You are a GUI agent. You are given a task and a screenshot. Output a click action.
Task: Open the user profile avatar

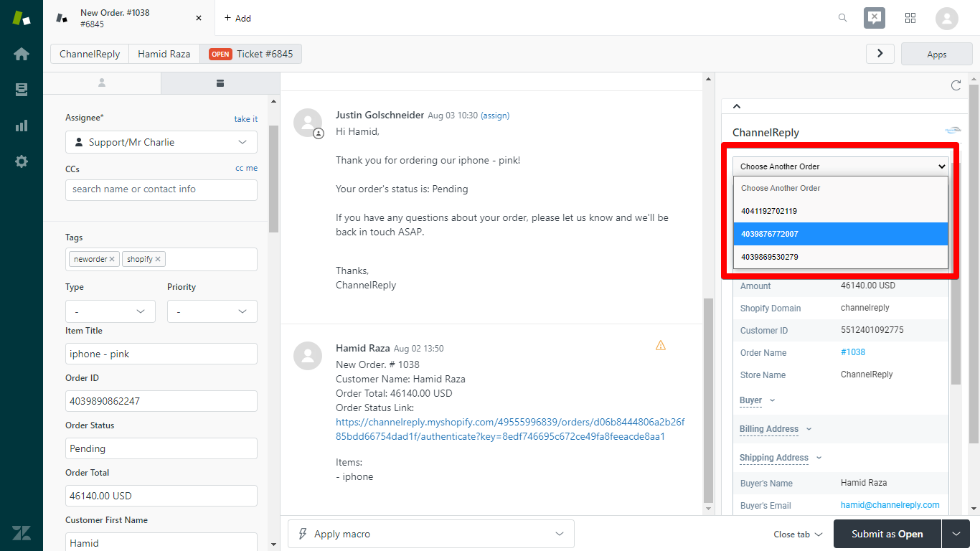pyautogui.click(x=947, y=18)
